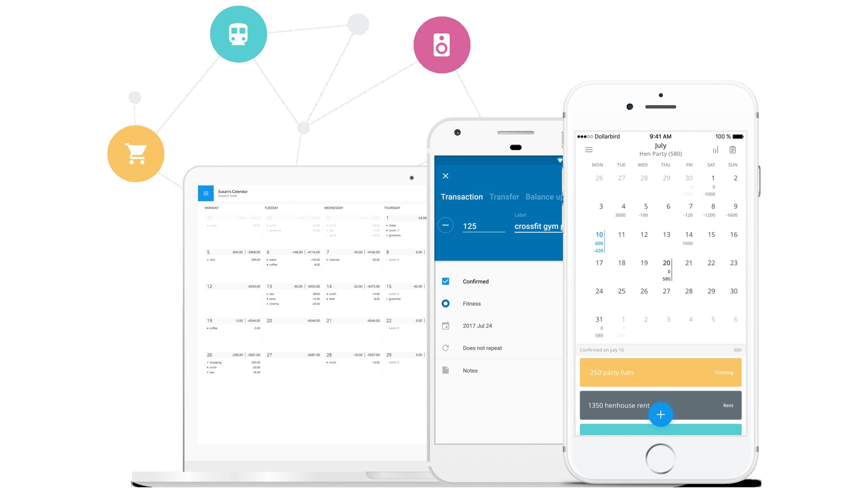This screenshot has width=868, height=493.
Task: Click the shopping cart category icon
Action: pyautogui.click(x=136, y=153)
